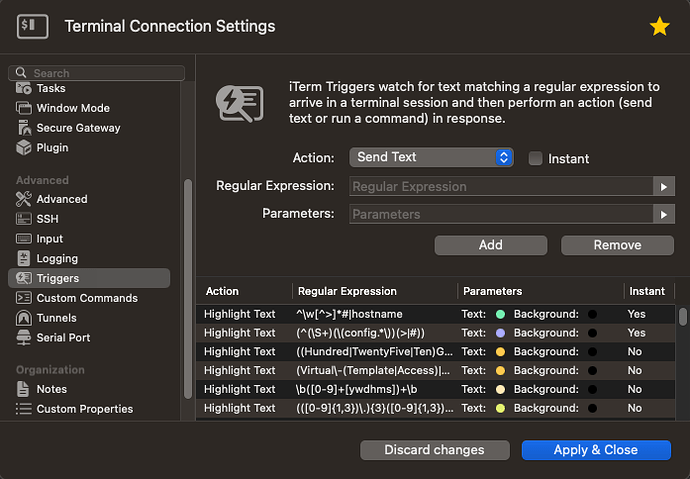Select the Serial Port icon

click(25, 338)
